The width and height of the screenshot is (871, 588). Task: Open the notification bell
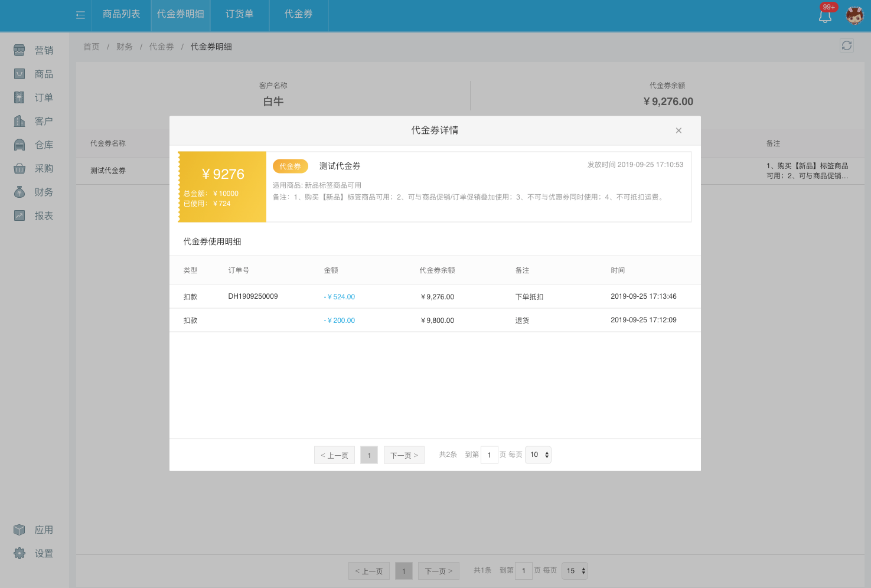(825, 16)
